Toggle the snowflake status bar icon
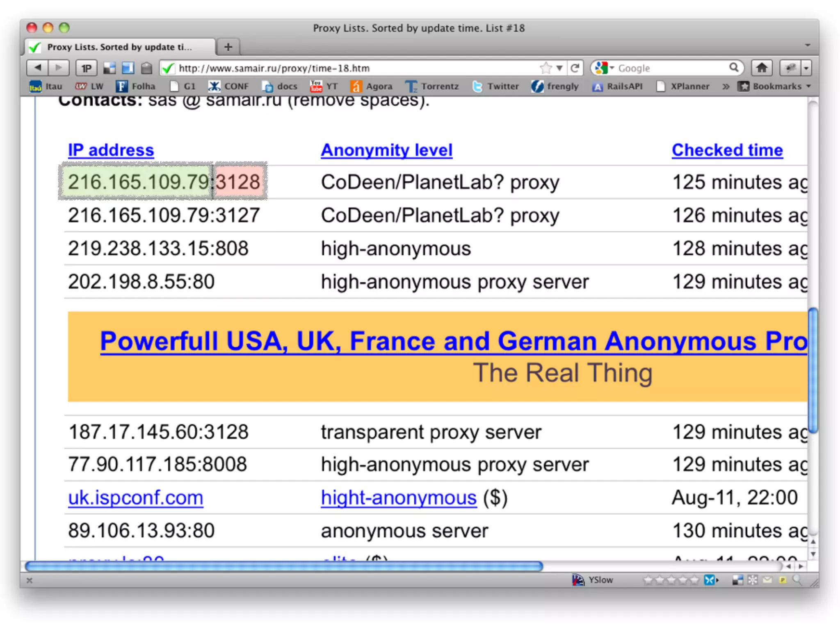 tap(753, 580)
